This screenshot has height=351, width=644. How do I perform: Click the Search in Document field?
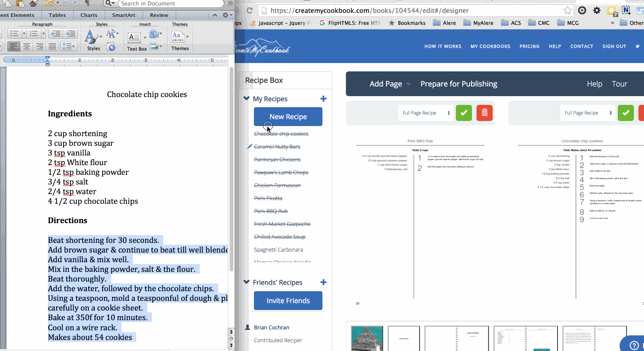click(x=170, y=4)
